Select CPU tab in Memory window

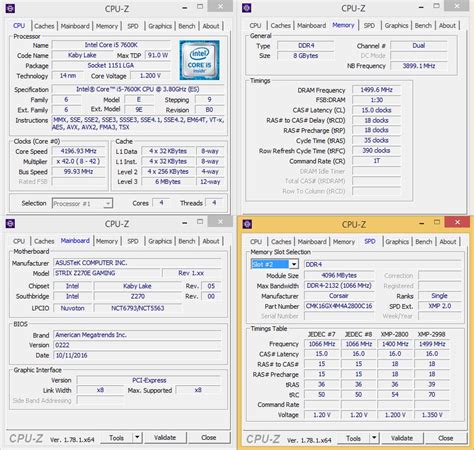(255, 25)
